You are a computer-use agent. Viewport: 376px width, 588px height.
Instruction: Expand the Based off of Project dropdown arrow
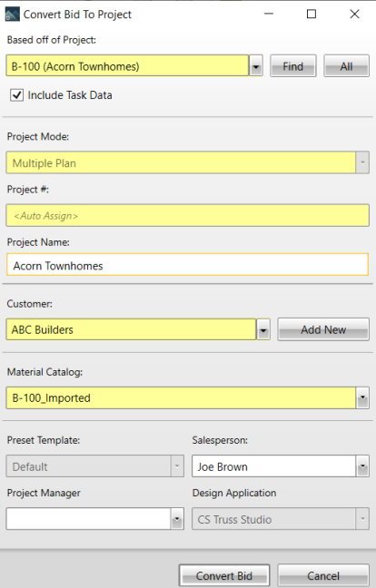256,66
